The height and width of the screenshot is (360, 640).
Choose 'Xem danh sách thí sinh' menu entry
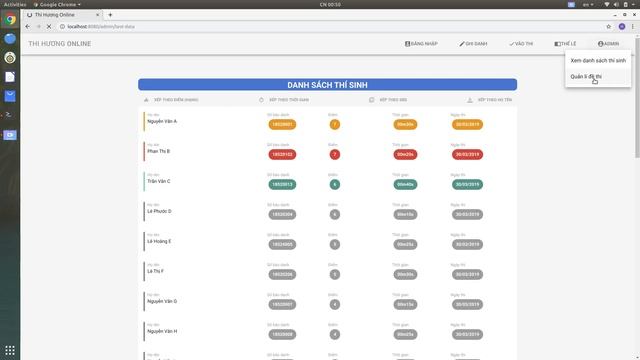point(598,60)
